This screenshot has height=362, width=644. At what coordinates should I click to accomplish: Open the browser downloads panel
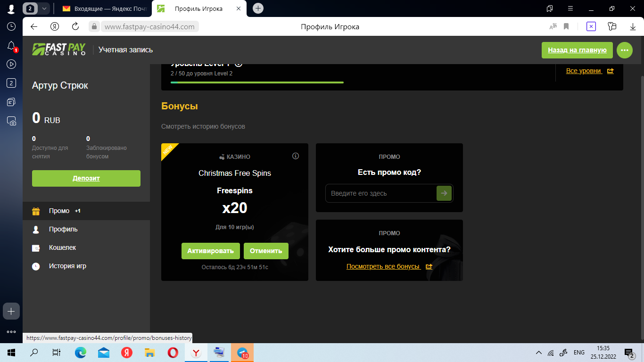[633, 27]
